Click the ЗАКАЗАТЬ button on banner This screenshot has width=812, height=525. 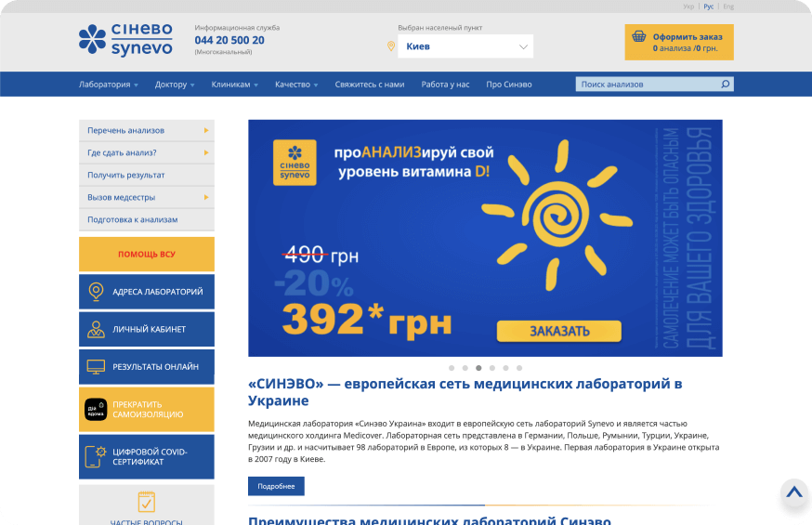tap(558, 331)
